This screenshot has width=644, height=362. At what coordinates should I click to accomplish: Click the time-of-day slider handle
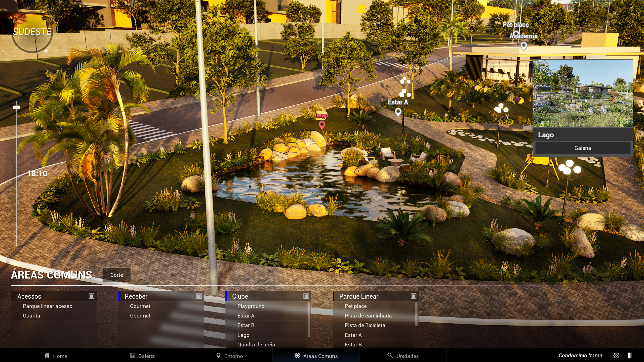tap(17, 107)
